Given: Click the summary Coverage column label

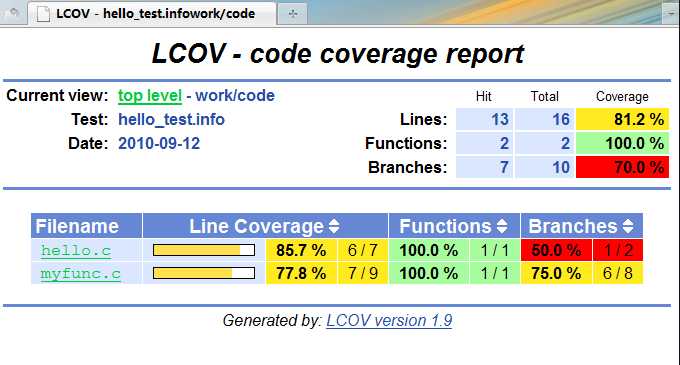Looking at the screenshot, I should [622, 96].
